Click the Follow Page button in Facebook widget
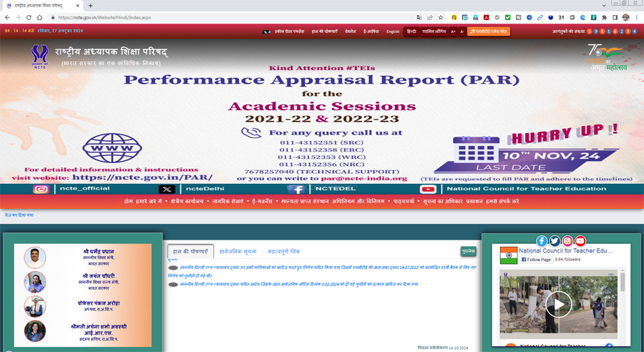Viewport: 644px width, 352px height. pos(536,260)
